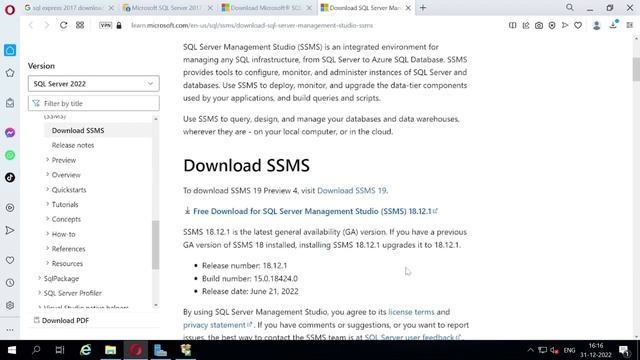Open Easy Setup icon
This screenshot has width=640, height=360.
coord(630,25)
